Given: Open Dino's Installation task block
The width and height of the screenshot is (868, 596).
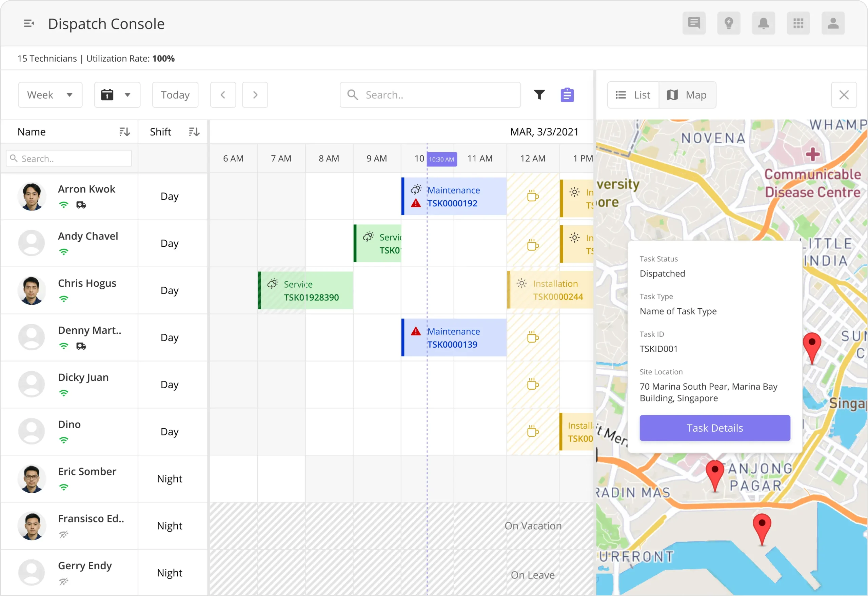Looking at the screenshot, I should pos(576,432).
